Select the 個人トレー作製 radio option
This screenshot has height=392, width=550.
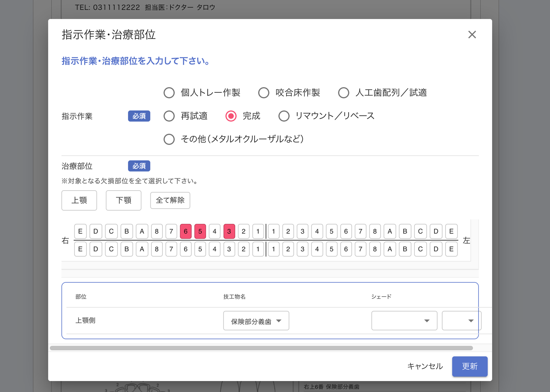(x=169, y=93)
